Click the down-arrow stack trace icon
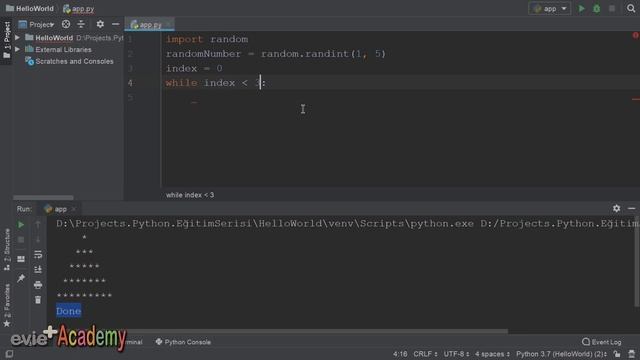 (x=38, y=239)
